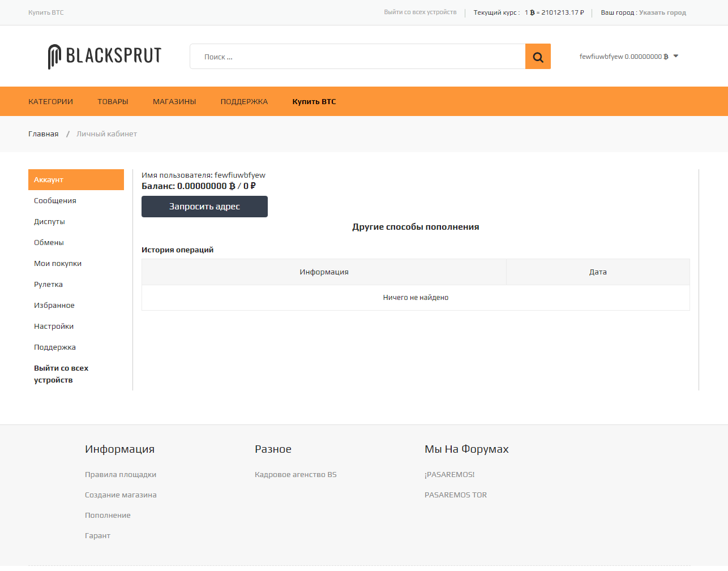This screenshot has width=728, height=571.
Task: Click the Blacksprut logo
Action: point(105,56)
